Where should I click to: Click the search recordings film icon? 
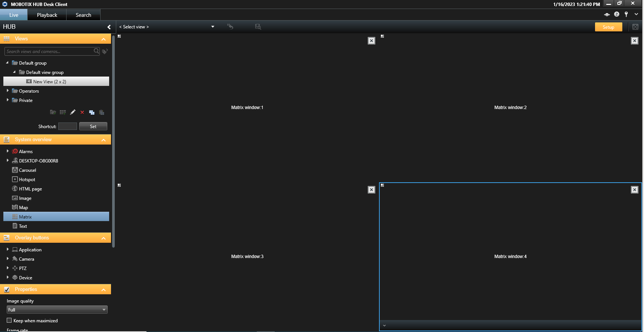click(258, 27)
